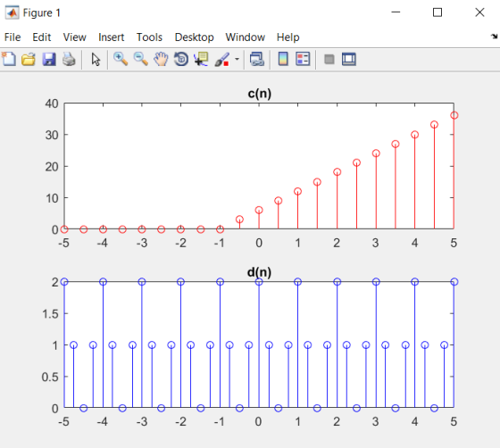Click the d(n) plot title
The width and height of the screenshot is (500, 448).
[x=260, y=272]
